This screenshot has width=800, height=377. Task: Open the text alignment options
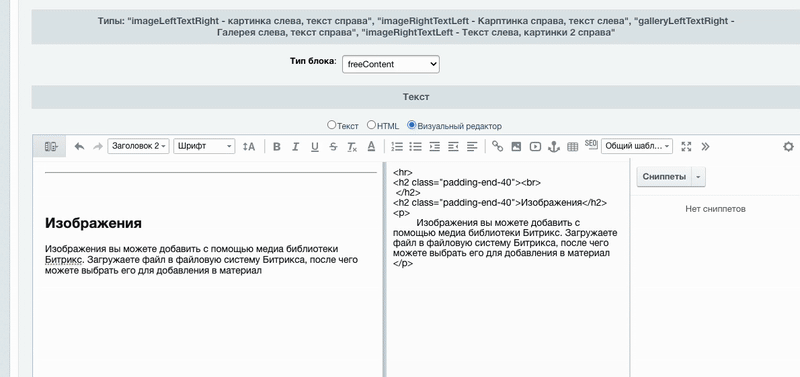click(472, 146)
